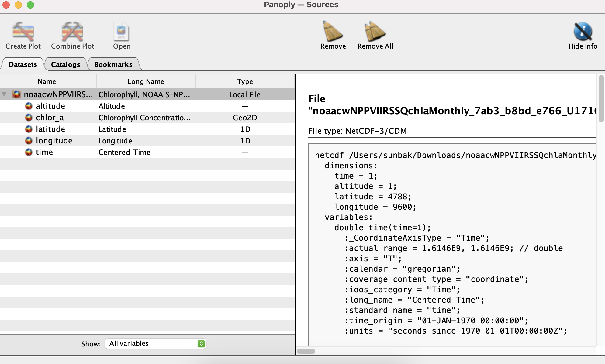This screenshot has width=605, height=364.
Task: Open the Show All variables dropdown
Action: click(155, 344)
